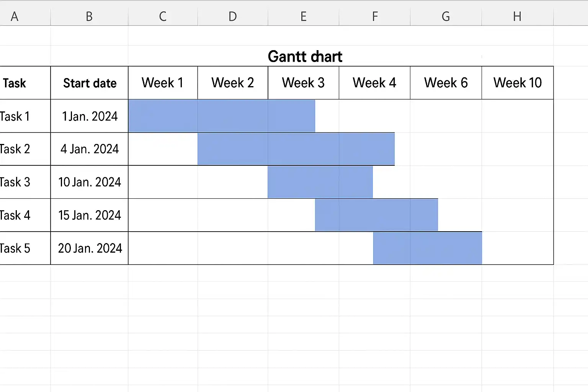Click the blue Task 1 bar
The height and width of the screenshot is (392, 588).
pyautogui.click(x=222, y=116)
